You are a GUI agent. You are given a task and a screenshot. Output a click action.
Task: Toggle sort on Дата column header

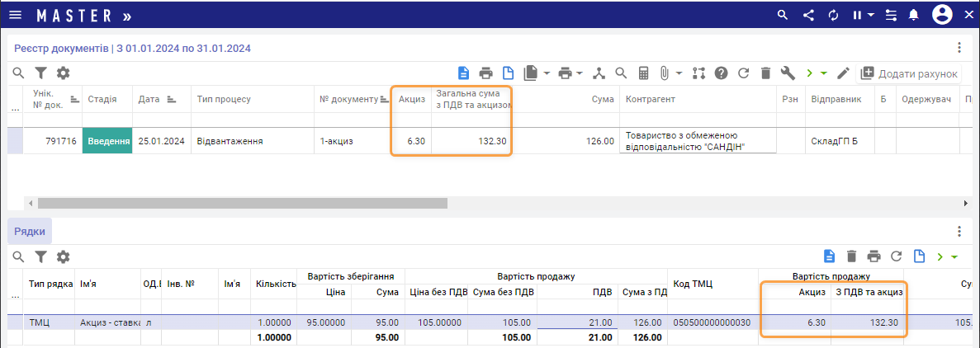tap(172, 99)
